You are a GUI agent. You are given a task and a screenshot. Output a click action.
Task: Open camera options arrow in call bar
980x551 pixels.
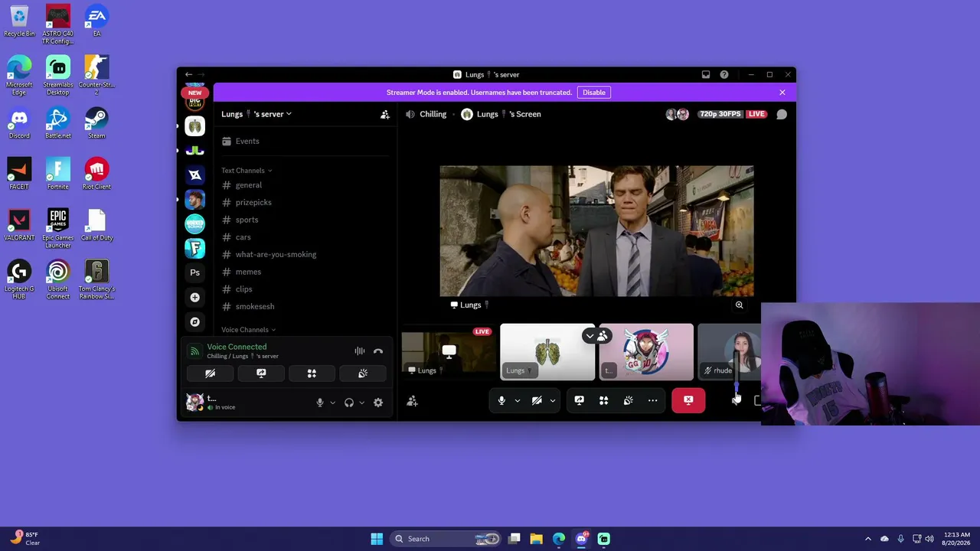pyautogui.click(x=553, y=400)
